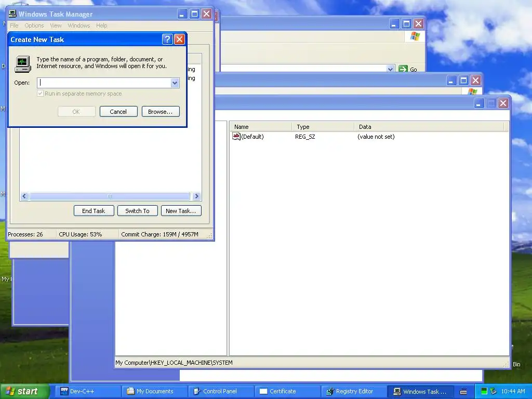
Task: Click the Type column header in Registry Editor
Action: pos(323,127)
